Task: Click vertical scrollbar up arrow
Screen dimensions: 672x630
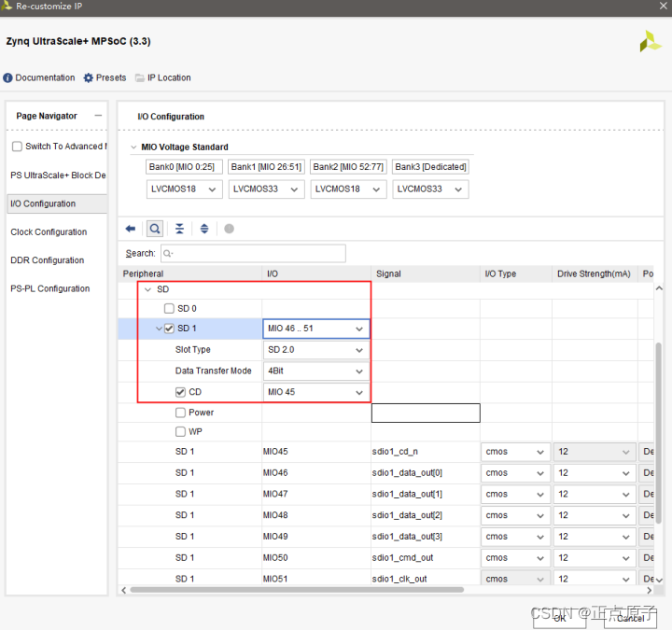Action: (x=659, y=288)
